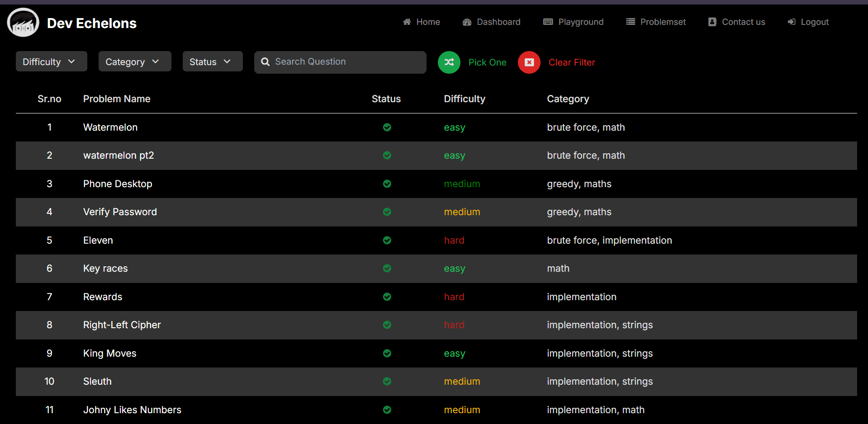Focus the Search Question field
The width and height of the screenshot is (868, 424).
click(x=340, y=62)
